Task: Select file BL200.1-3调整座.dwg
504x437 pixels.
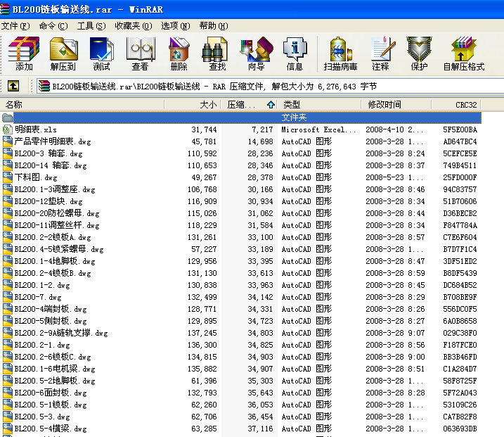Action: (55, 189)
